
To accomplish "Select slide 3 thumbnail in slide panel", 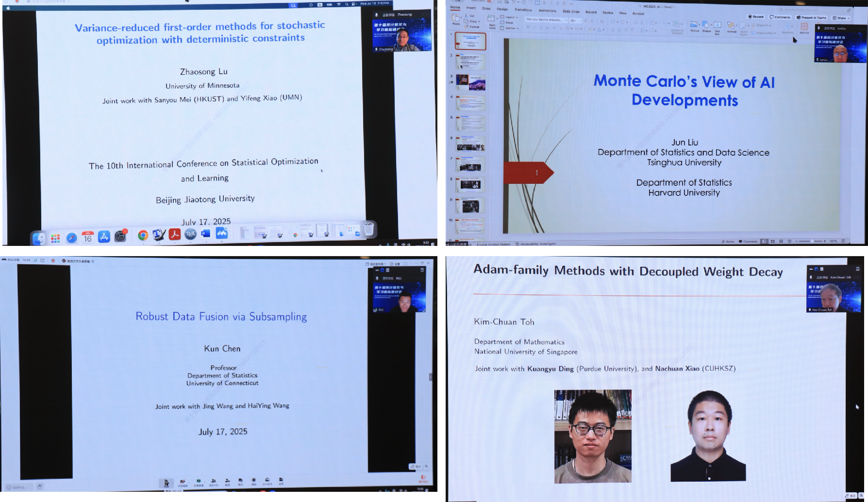I will (470, 82).
